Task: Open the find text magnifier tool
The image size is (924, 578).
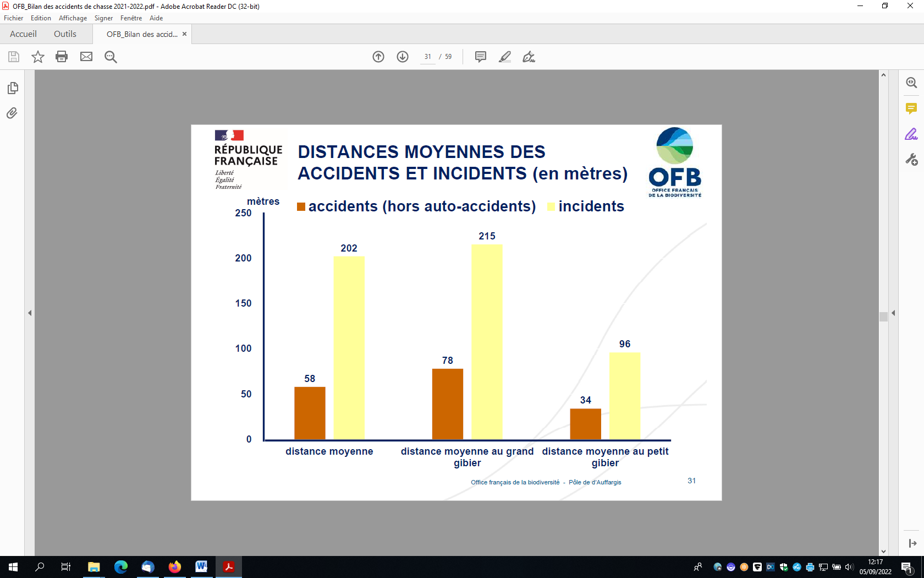Action: pyautogui.click(x=111, y=57)
